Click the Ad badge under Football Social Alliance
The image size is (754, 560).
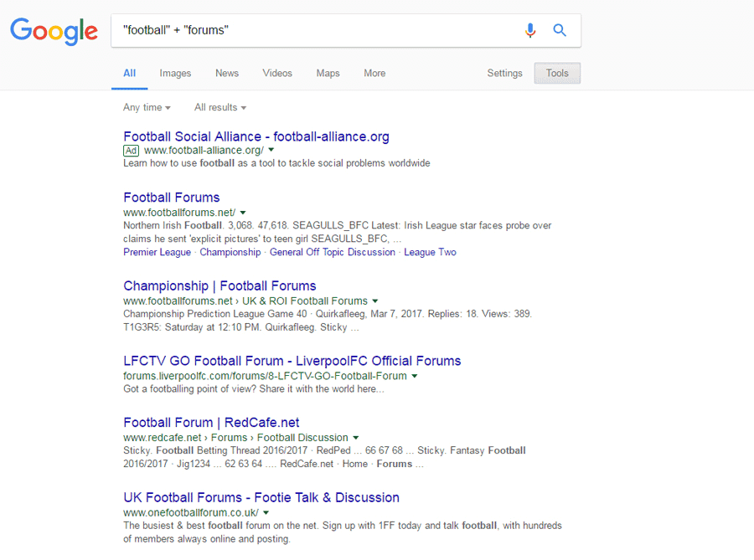(x=131, y=151)
